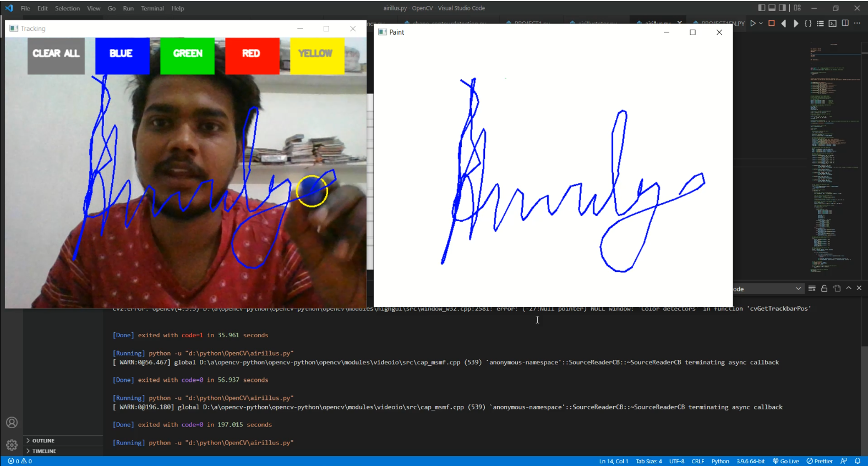Expand the TIMELINE section
868x466 pixels.
pyautogui.click(x=44, y=451)
